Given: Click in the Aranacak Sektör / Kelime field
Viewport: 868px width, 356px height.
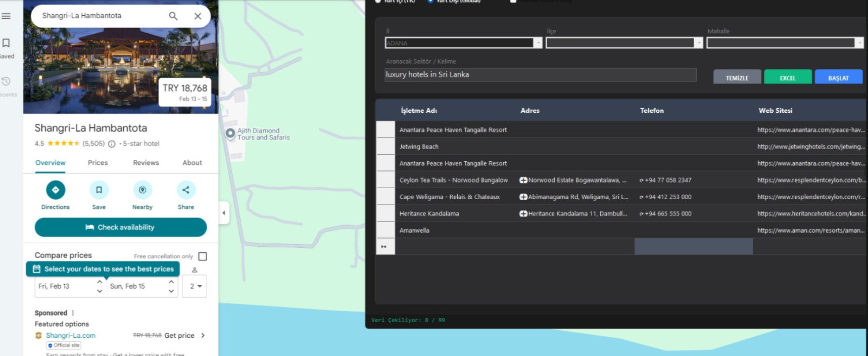Looking at the screenshot, I should (541, 74).
